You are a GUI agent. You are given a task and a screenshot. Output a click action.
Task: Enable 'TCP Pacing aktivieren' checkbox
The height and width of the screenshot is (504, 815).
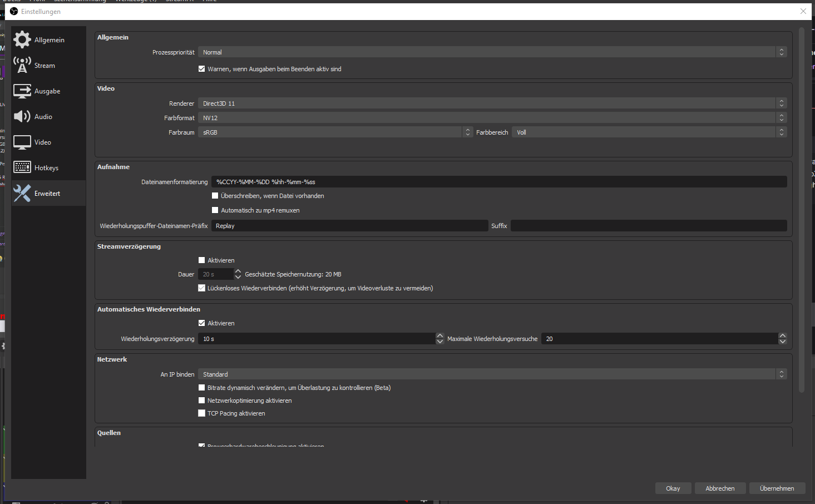202,413
